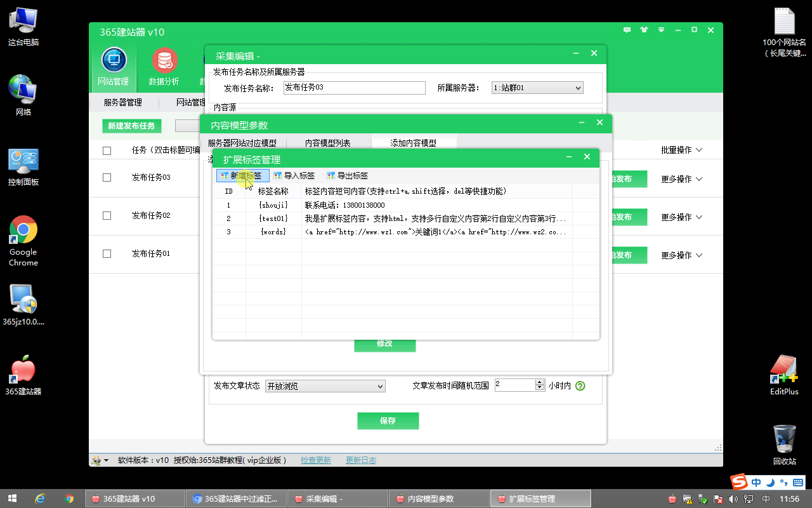Open the 100个网站名 text file icon
The width and height of the screenshot is (812, 508).
785,32
